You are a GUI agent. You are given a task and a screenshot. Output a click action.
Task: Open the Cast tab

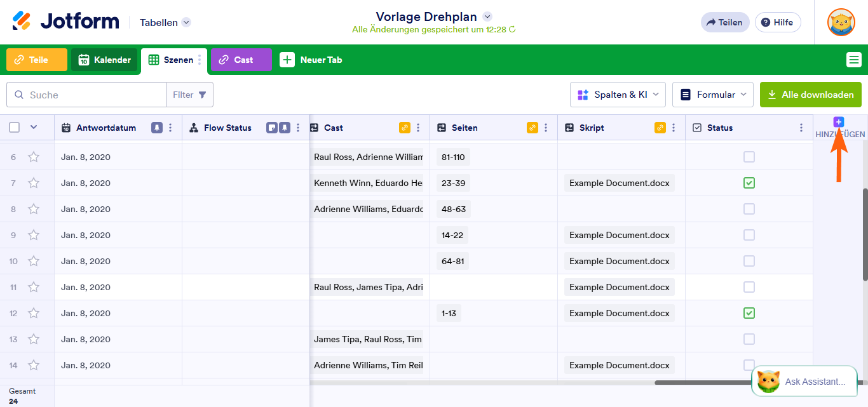(241, 60)
